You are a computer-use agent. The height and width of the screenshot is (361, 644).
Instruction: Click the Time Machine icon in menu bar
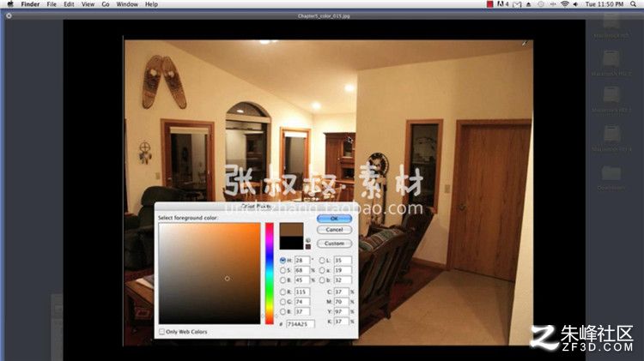[541, 4]
